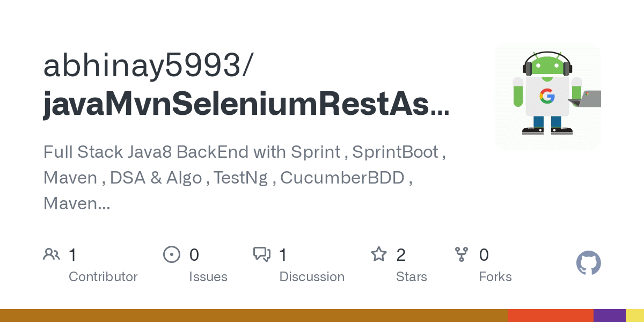Click the contributors people icon

52,254
